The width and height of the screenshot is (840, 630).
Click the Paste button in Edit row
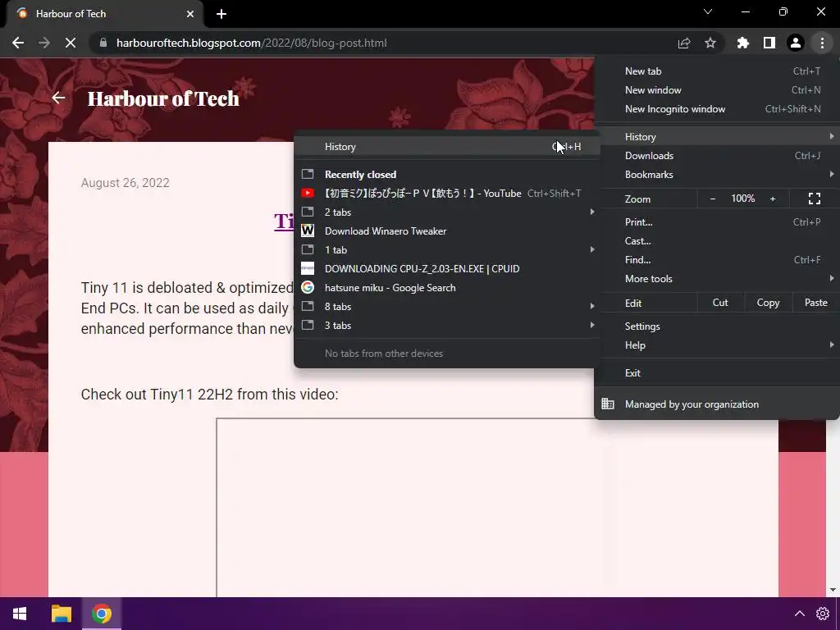click(815, 303)
